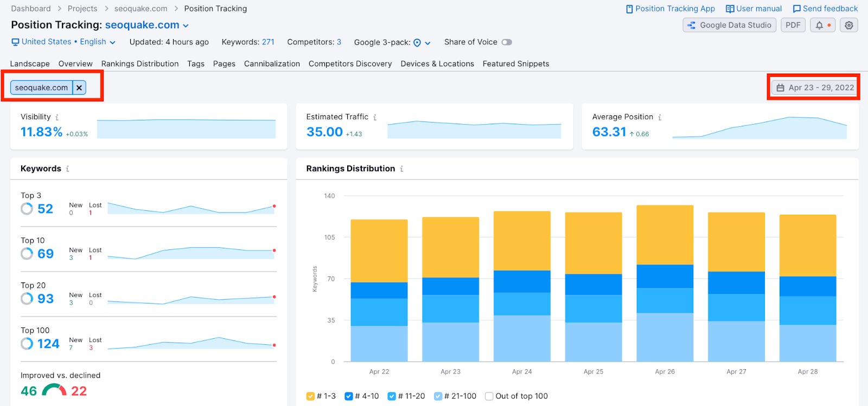Viewport: 868px width, 406px height.
Task: Remove the seoquake.com filter tag
Action: tap(79, 87)
